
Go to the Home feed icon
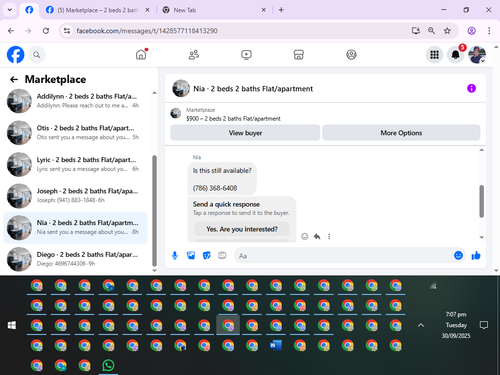pyautogui.click(x=141, y=54)
